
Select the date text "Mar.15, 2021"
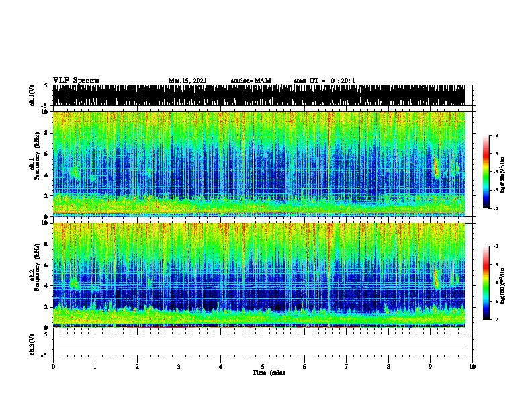[x=187, y=81]
